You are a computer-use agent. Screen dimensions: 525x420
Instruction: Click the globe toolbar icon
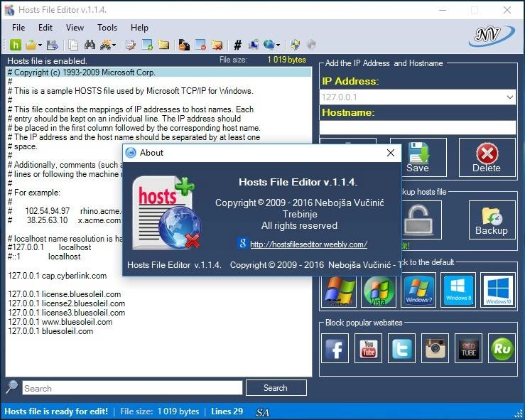[x=269, y=45]
